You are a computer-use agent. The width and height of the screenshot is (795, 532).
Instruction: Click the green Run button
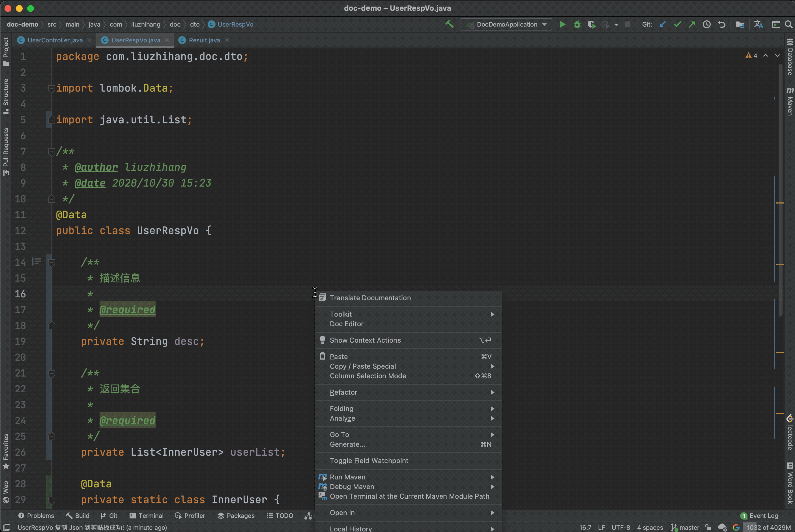click(x=562, y=24)
